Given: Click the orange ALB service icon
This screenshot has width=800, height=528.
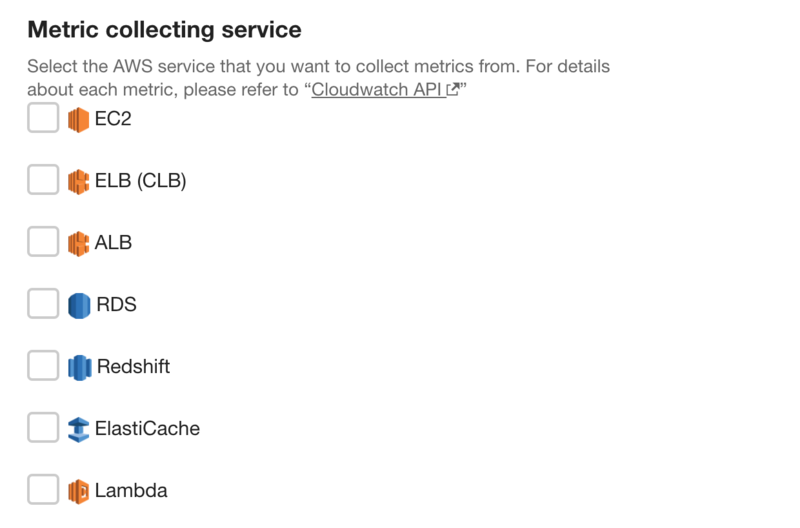Looking at the screenshot, I should tap(79, 243).
